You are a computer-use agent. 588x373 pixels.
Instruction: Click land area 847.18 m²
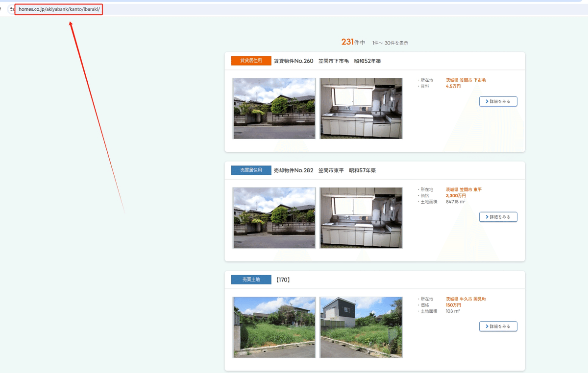(455, 201)
